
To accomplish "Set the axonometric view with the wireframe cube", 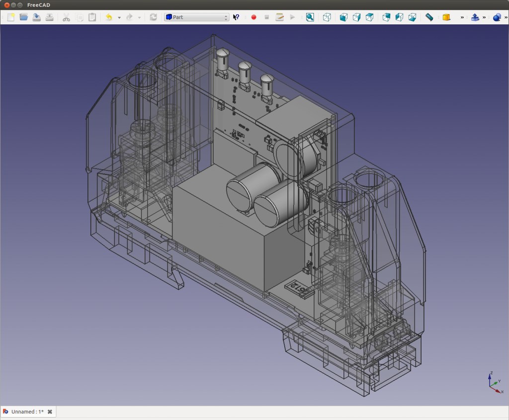I will 327,17.
